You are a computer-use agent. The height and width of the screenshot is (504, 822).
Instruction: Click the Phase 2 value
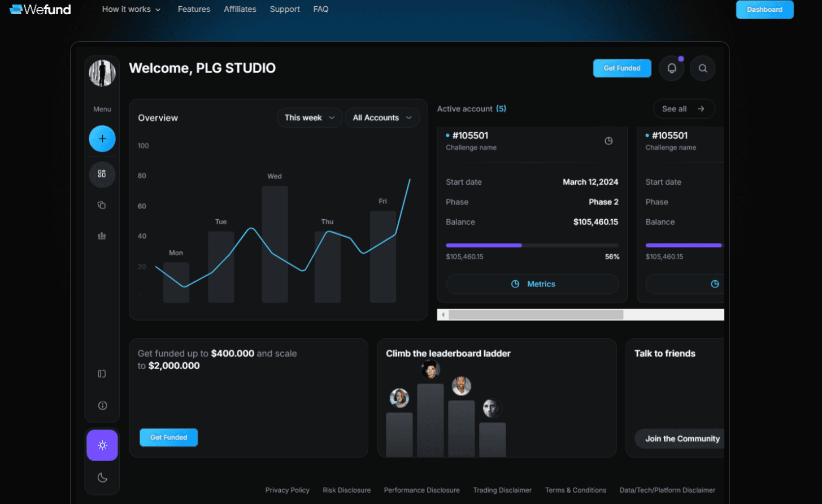coord(603,202)
